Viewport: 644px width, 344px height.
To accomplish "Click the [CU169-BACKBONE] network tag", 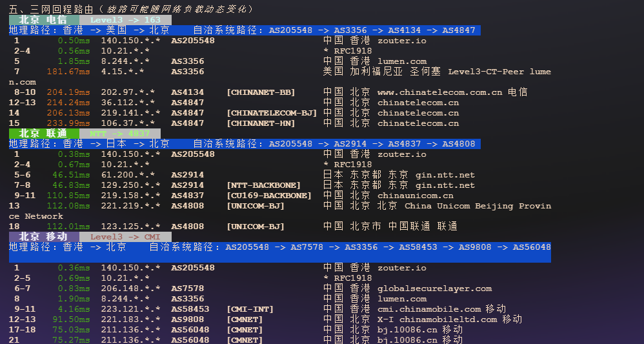I will 268,196.
